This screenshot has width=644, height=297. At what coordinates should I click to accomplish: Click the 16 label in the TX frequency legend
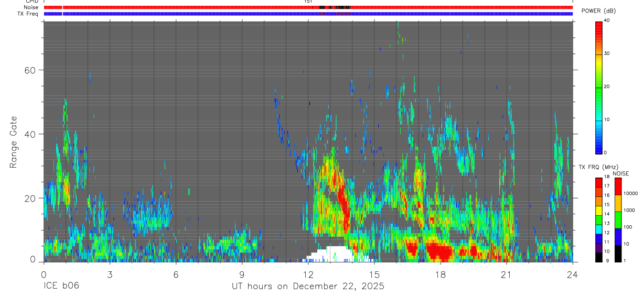point(607,195)
